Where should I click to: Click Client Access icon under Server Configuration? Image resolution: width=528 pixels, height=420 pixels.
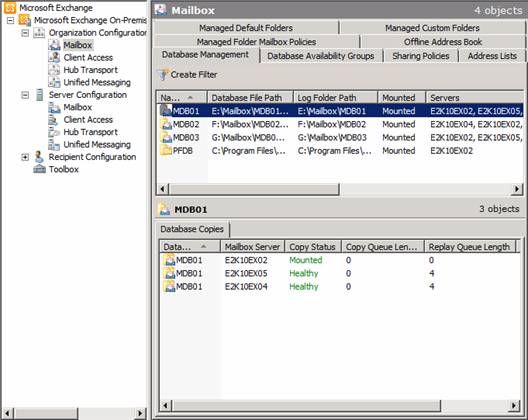tap(54, 120)
